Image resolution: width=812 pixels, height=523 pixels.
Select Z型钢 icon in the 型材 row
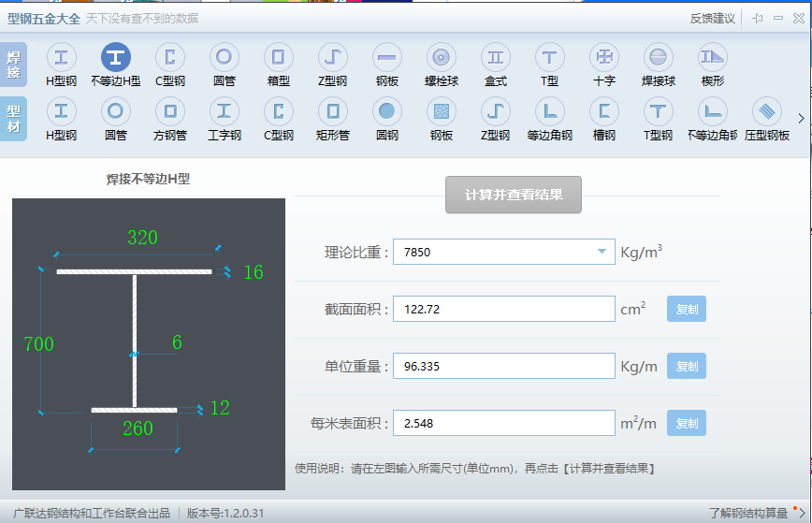pos(496,111)
